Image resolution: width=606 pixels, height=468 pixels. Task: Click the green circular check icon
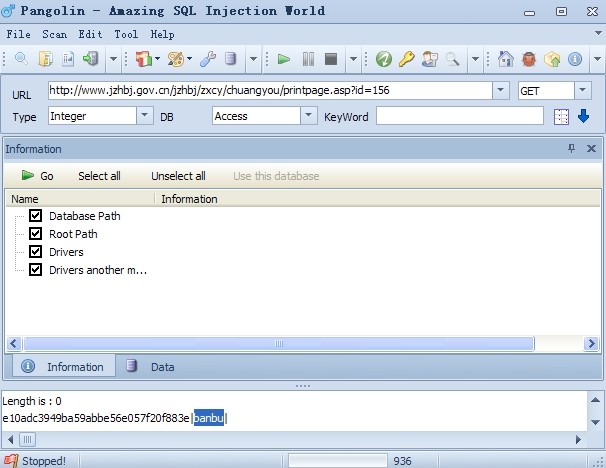point(384,59)
